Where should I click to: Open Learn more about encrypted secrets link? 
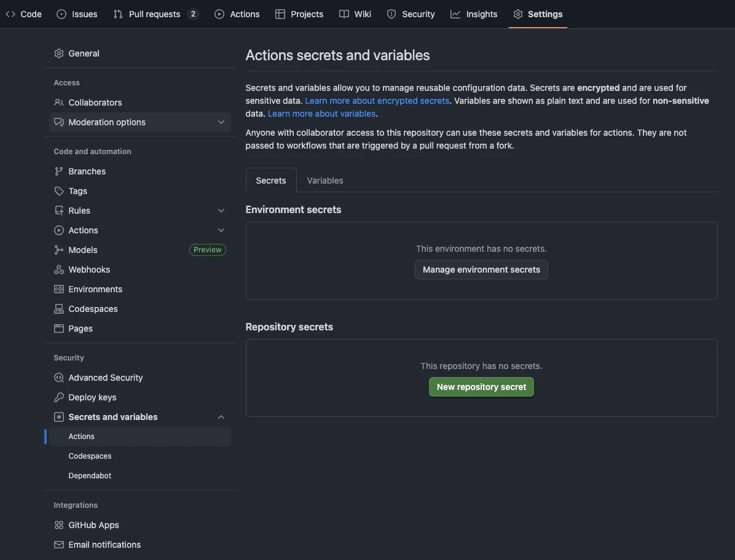377,101
